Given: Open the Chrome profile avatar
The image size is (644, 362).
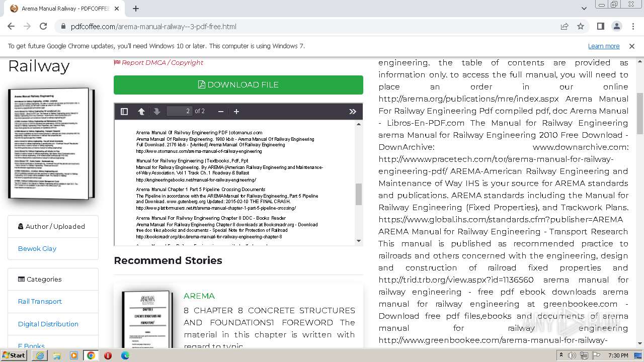Looking at the screenshot, I should coord(617,27).
